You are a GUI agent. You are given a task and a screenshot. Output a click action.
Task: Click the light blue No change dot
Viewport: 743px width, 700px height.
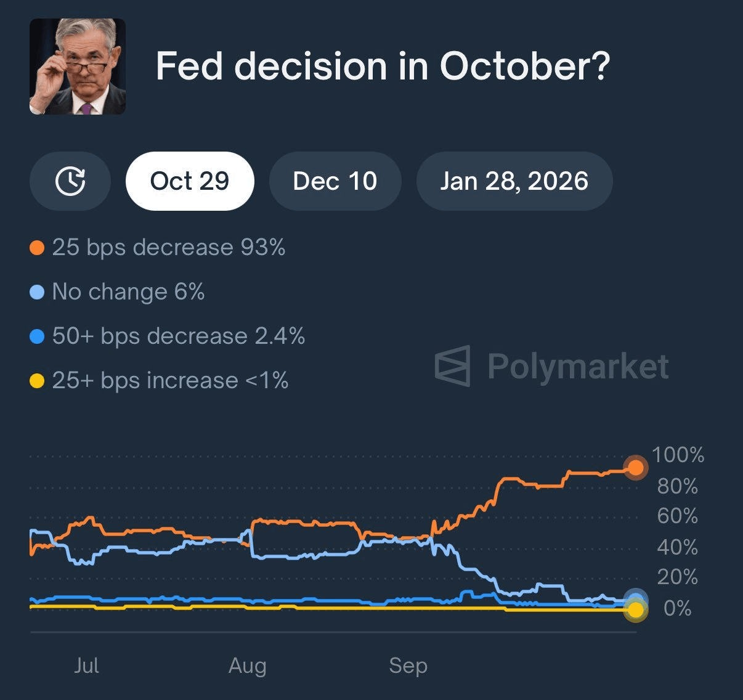click(37, 292)
